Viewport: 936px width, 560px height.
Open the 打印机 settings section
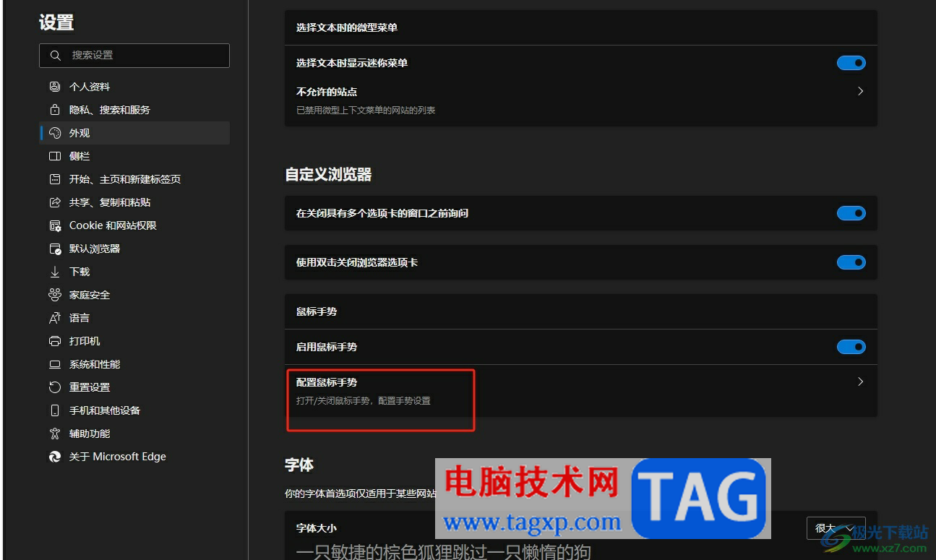[x=80, y=340]
